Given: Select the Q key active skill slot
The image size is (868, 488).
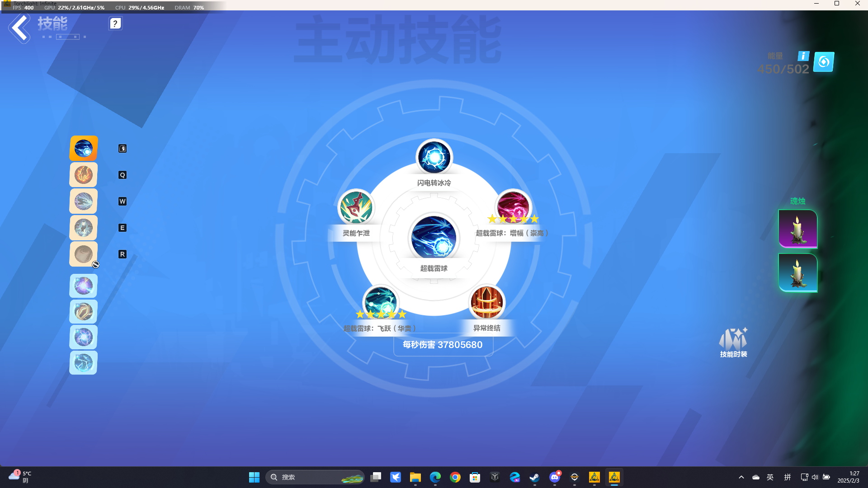Looking at the screenshot, I should click(83, 175).
